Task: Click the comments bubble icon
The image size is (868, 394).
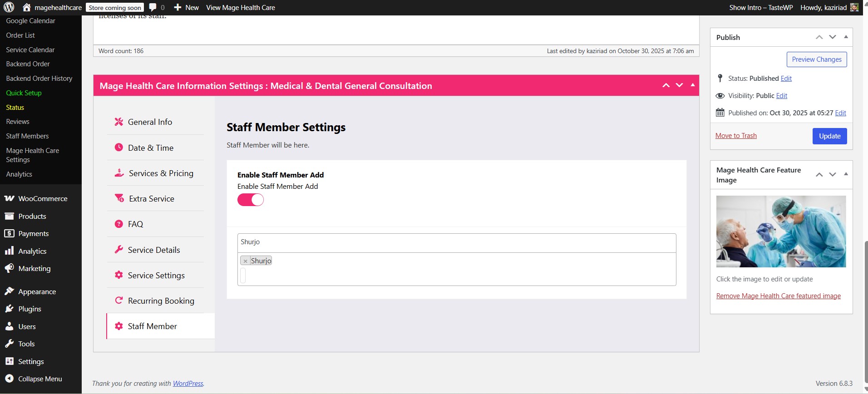Action: [x=153, y=7]
